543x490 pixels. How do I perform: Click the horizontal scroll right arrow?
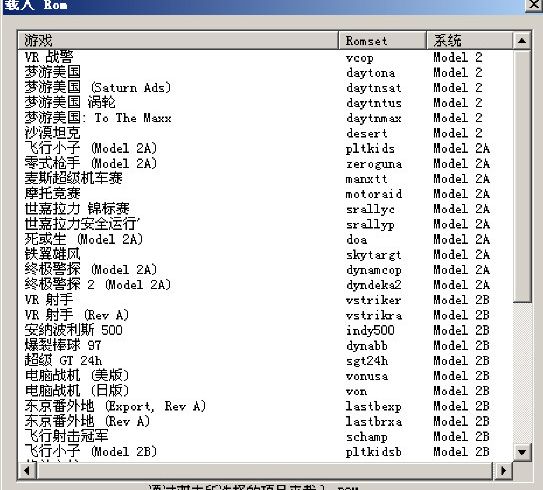coord(503,470)
